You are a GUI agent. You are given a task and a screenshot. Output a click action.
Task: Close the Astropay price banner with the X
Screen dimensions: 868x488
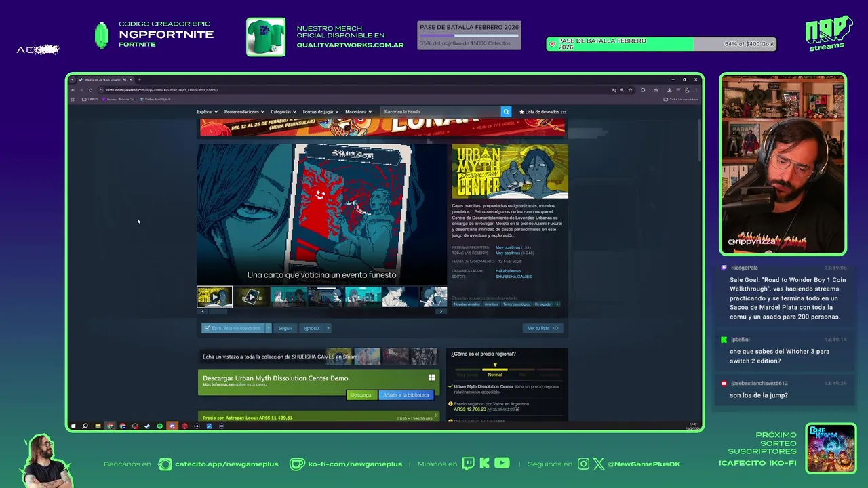(436, 415)
